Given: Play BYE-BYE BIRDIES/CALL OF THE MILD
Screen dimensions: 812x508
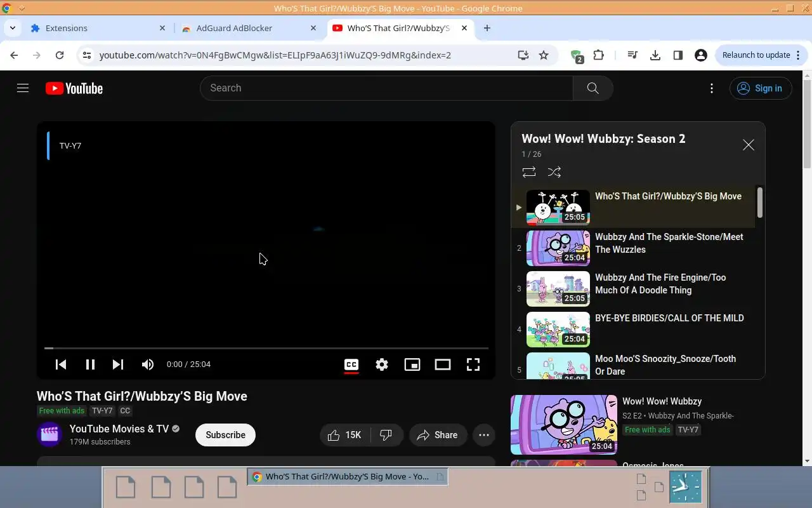Looking at the screenshot, I should (633, 329).
